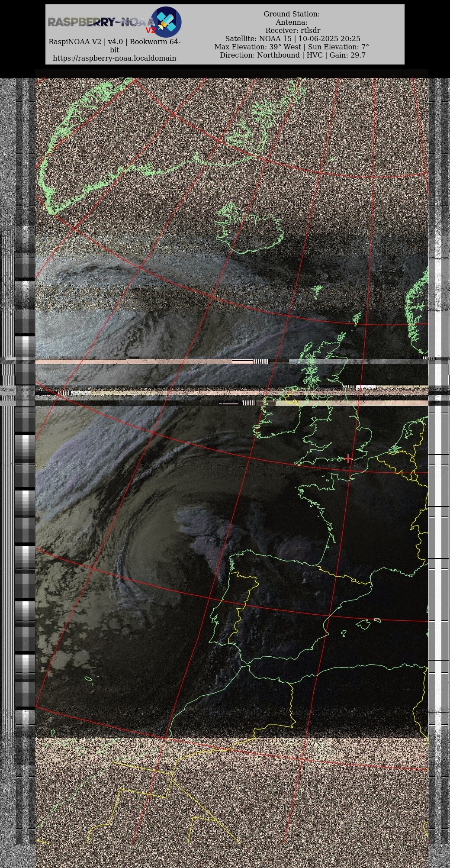Screen dimensions: 450x868
Task: Click 'Direction: Northbound | HVC | Gain: 29.7' line
Action: 292,55
